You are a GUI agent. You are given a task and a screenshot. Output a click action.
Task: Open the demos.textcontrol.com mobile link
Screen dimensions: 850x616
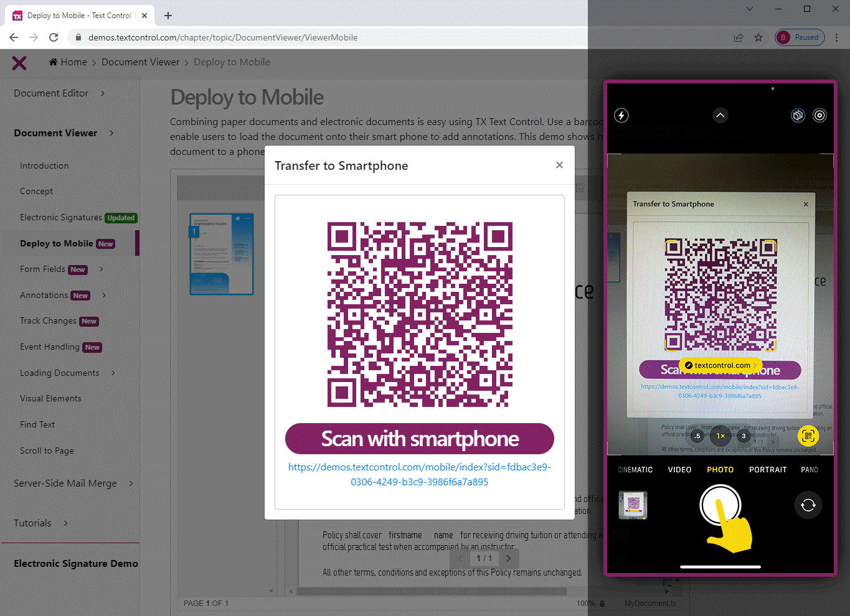(x=420, y=474)
